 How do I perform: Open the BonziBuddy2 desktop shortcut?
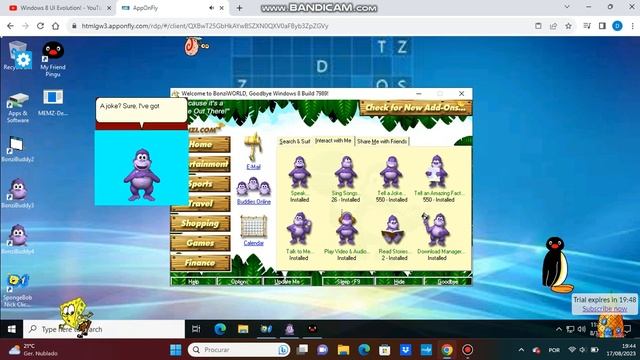click(17, 149)
